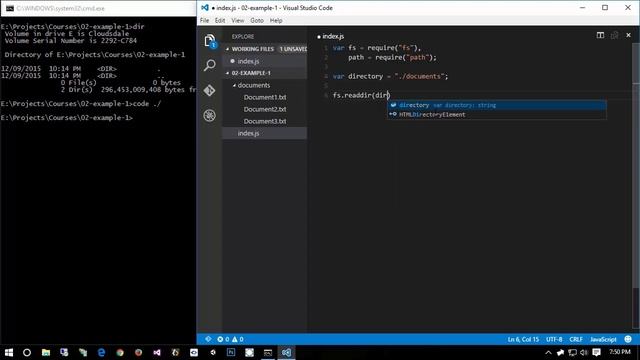Viewport: 640px width, 360px height.
Task: Open the Search view in activity bar
Action: (x=210, y=65)
